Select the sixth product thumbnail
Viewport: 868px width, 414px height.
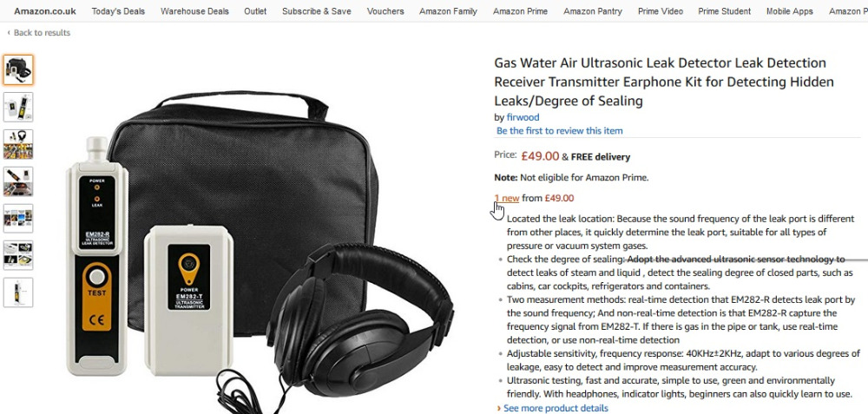[17, 255]
